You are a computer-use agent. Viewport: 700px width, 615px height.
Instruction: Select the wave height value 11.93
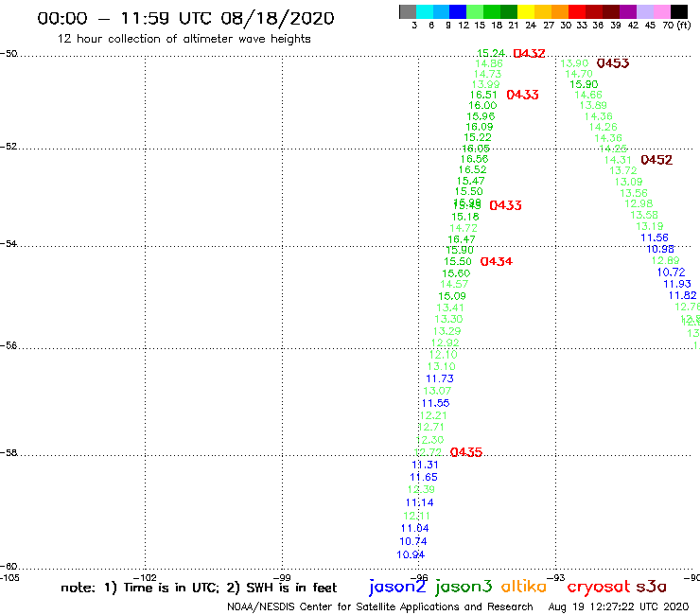pos(677,284)
